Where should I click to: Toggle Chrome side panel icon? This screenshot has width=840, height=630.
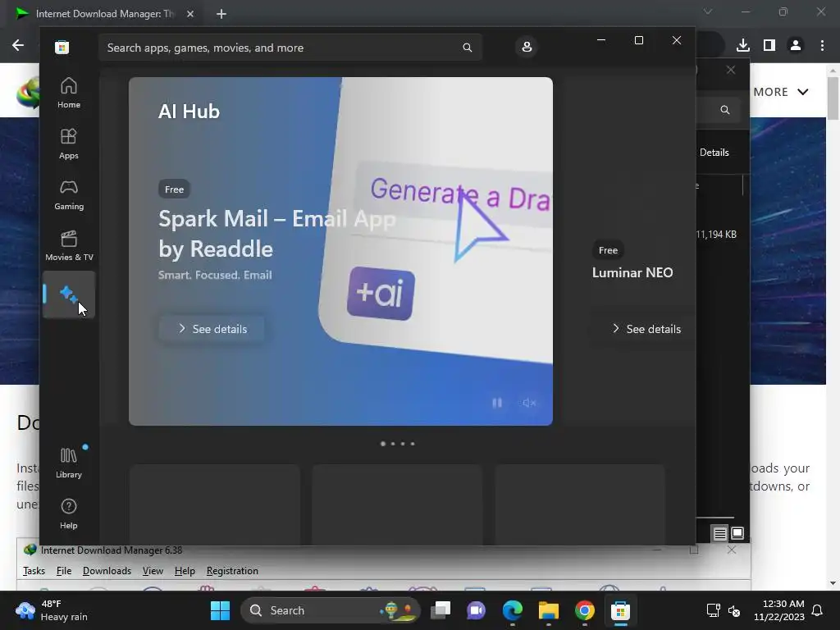pyautogui.click(x=769, y=46)
